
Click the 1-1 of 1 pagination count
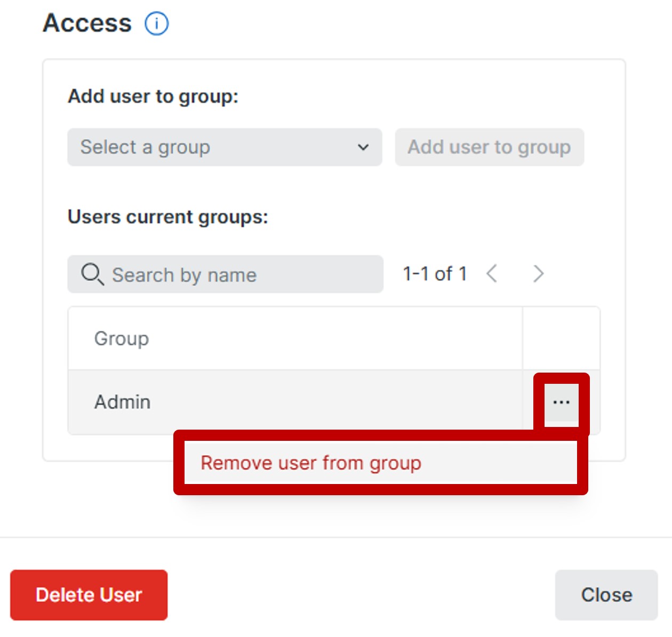click(x=435, y=274)
